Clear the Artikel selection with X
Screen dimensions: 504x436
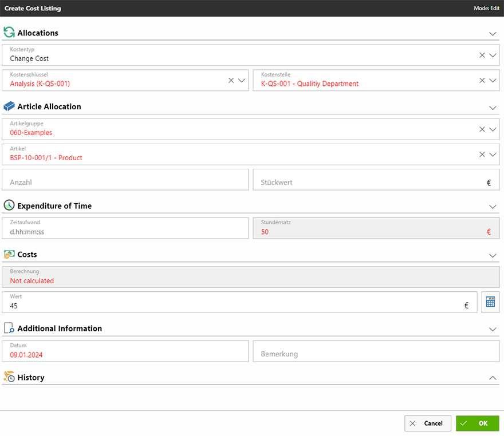482,154
